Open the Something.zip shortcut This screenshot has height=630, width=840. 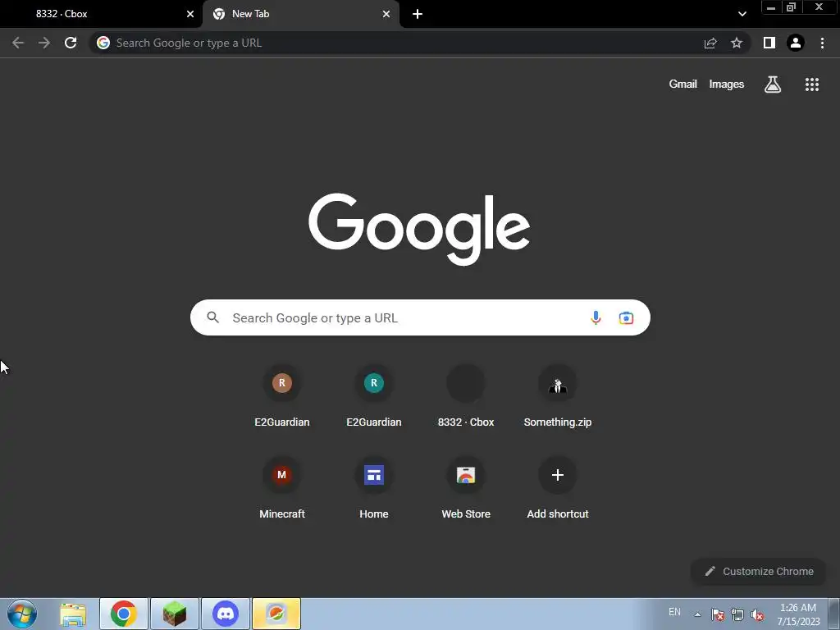pyautogui.click(x=558, y=396)
